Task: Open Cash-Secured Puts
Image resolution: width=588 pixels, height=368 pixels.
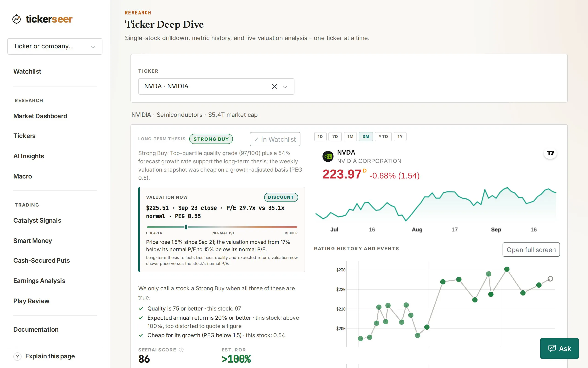Action: (42, 260)
